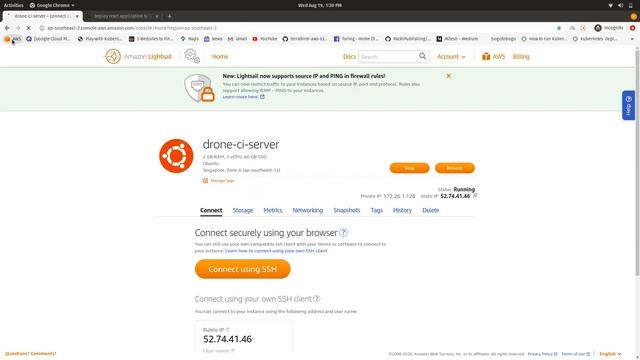Click the Questions? Comments? link
The width and height of the screenshot is (640, 360).
31,353
